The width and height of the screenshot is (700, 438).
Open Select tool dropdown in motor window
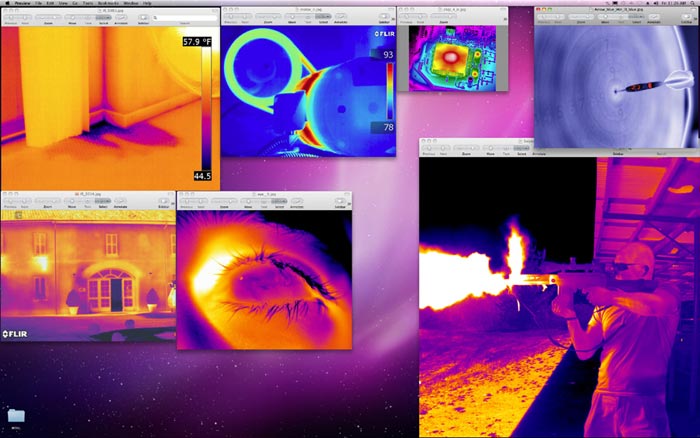coord(323,17)
